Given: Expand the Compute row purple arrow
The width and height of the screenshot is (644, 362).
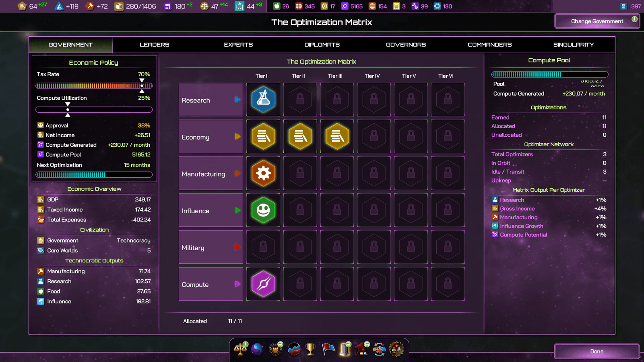Looking at the screenshot, I should click(x=237, y=284).
